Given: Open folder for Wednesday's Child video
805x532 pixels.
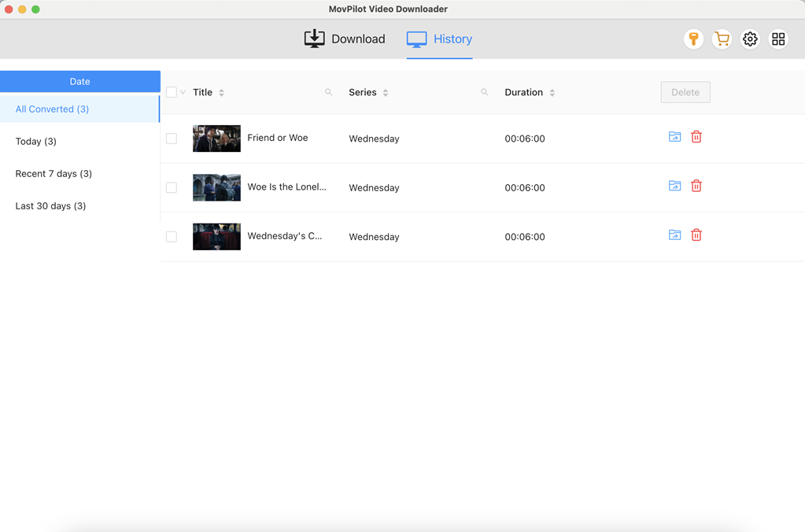Looking at the screenshot, I should 674,235.
